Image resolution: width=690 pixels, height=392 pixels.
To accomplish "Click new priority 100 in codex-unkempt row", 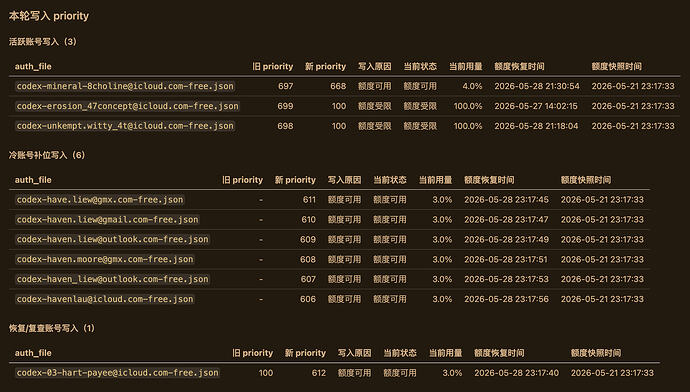I will (x=339, y=126).
